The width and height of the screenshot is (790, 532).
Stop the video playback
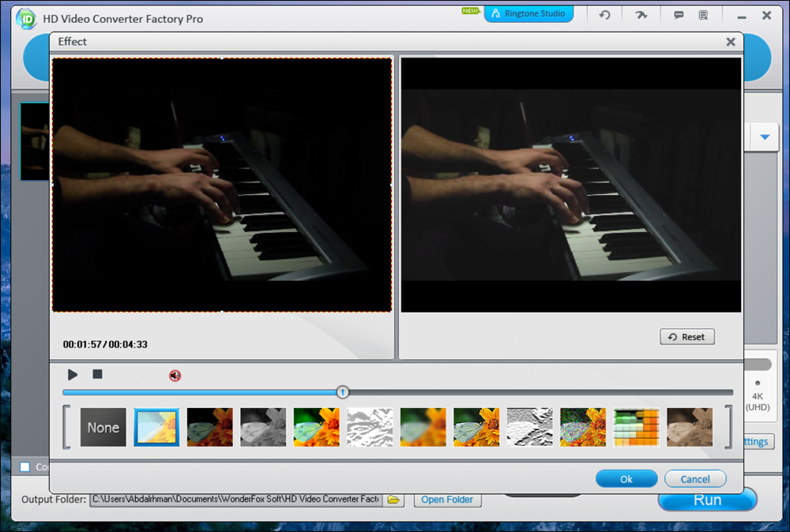point(98,374)
